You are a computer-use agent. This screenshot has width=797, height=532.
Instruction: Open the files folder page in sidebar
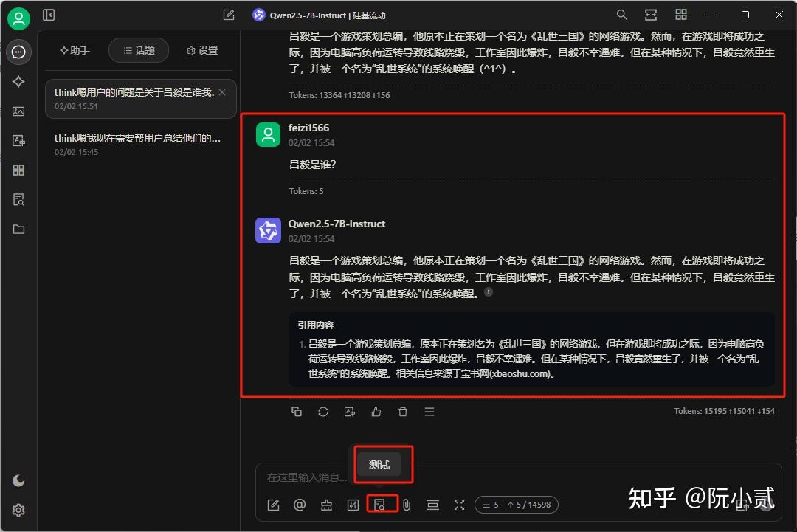tap(18, 229)
